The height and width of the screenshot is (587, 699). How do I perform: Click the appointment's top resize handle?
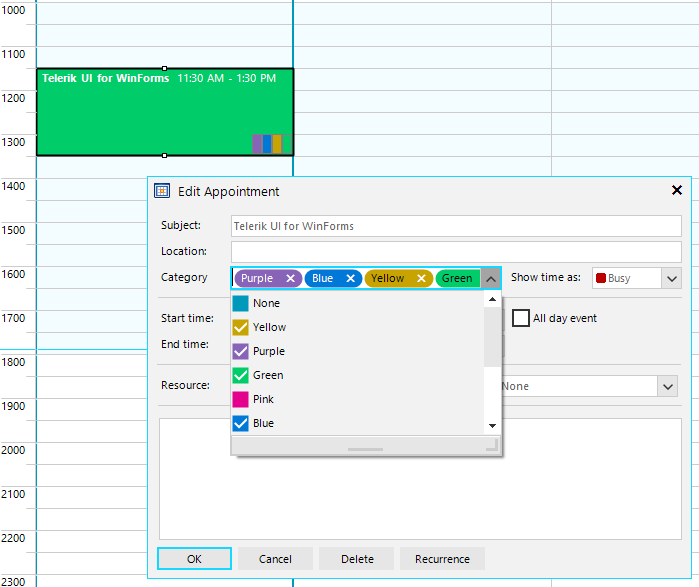(x=164, y=68)
